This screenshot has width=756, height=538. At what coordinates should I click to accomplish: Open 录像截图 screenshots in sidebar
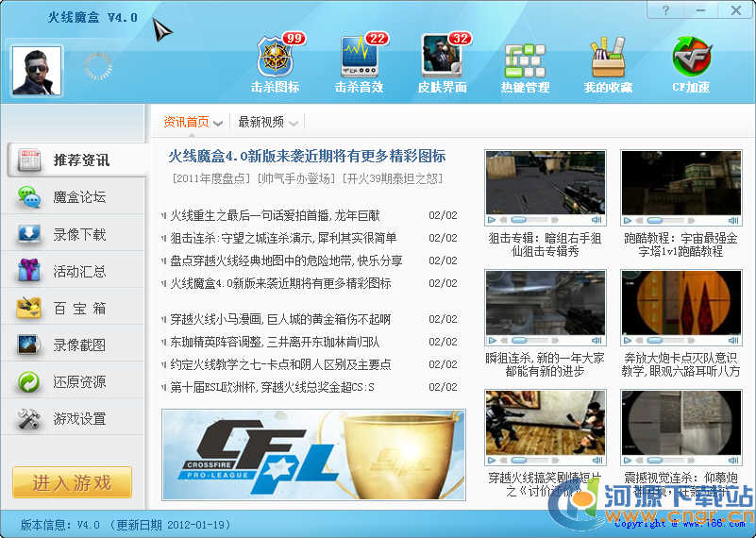coord(74,345)
